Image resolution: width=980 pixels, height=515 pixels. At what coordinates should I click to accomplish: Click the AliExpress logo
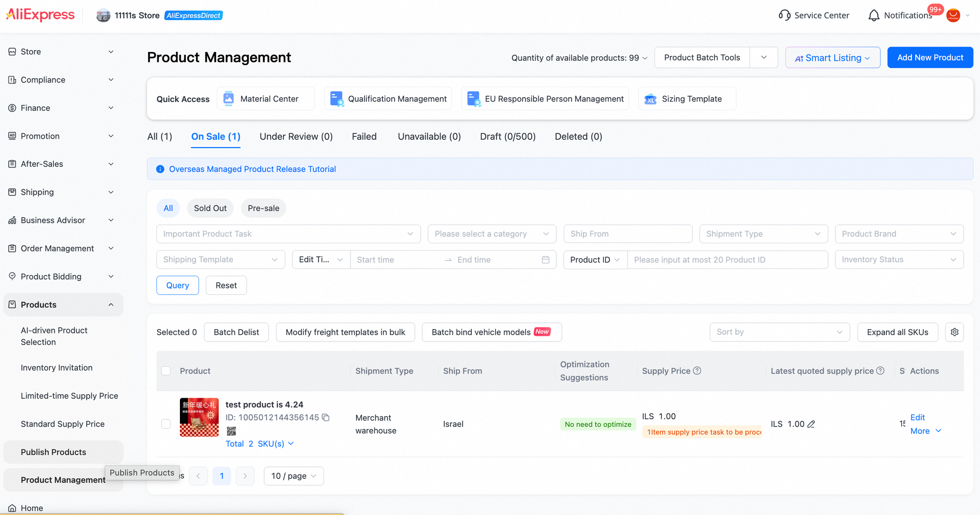click(x=40, y=15)
